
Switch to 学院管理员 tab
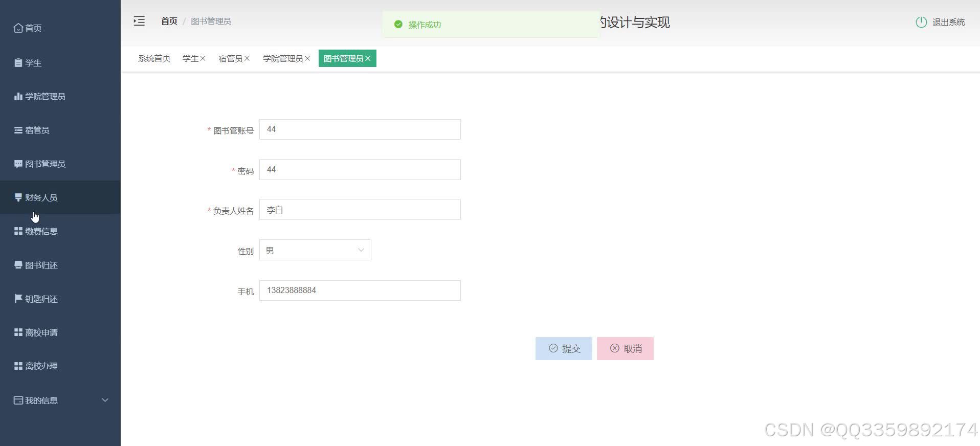[283, 58]
